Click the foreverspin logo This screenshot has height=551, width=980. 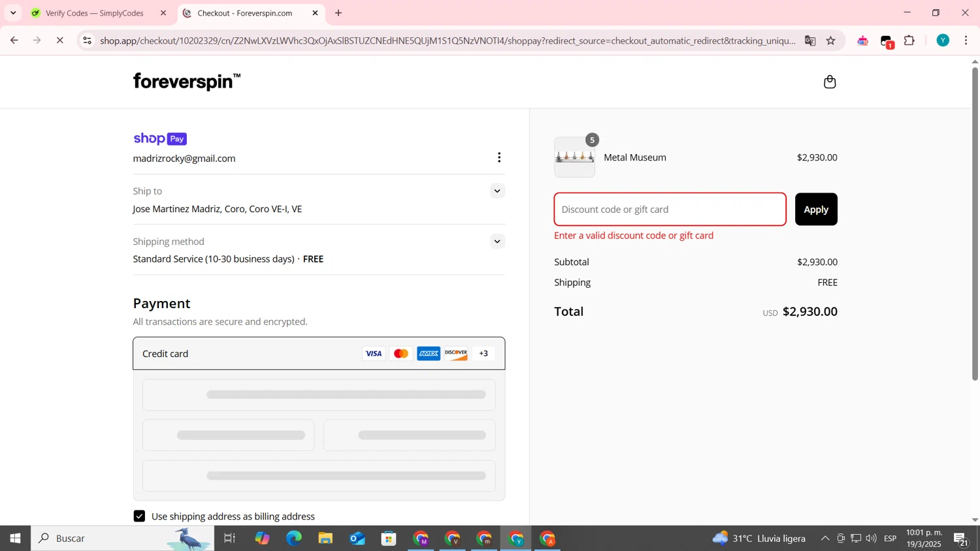(187, 82)
